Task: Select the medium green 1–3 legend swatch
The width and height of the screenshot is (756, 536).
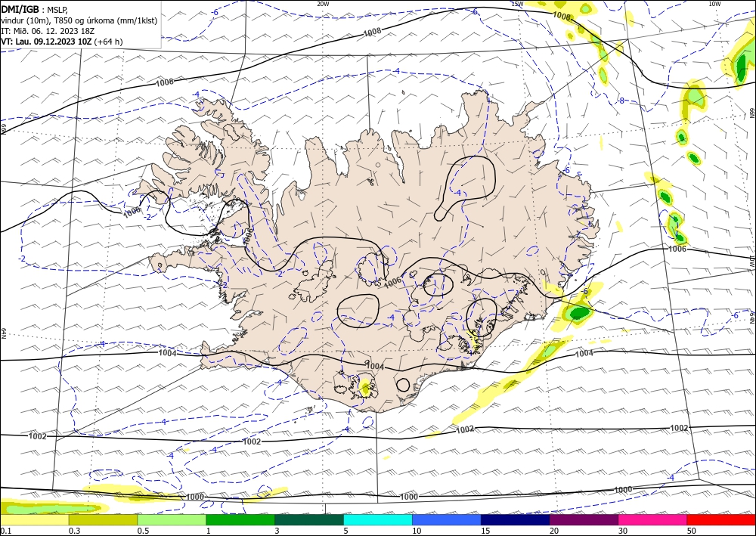Action: (240, 520)
